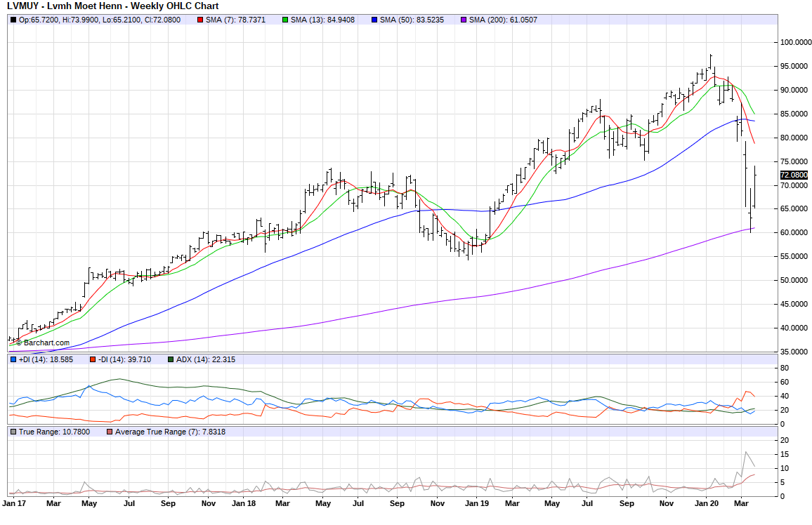Select the "SMA (50): 83.5235" legend text
Screen dimensions: 812x525
(412, 20)
